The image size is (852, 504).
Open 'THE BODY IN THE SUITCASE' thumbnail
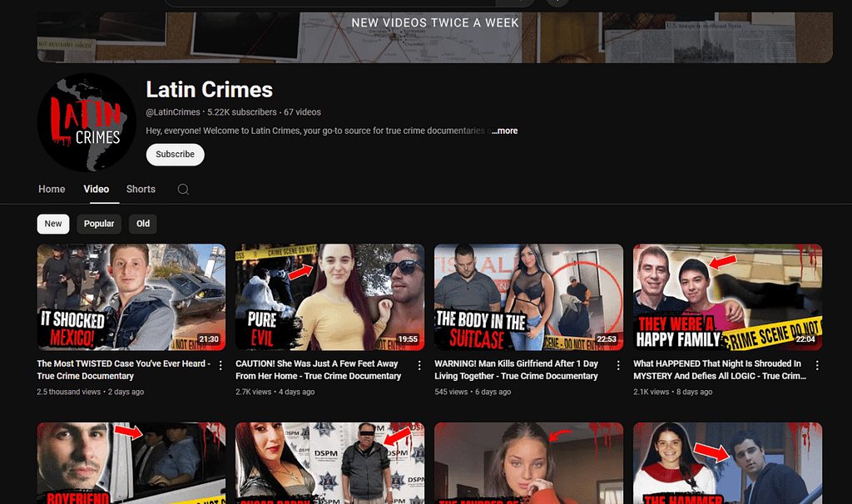click(528, 297)
